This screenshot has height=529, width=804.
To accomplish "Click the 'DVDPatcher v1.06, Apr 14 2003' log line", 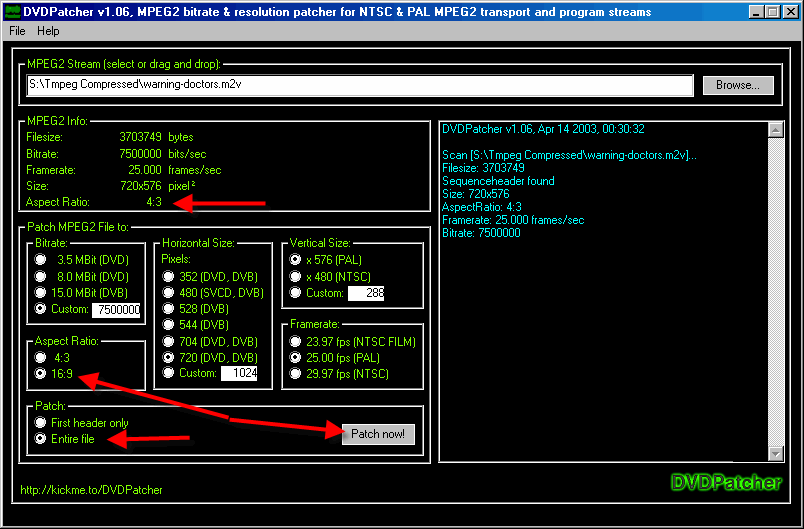I will click(x=543, y=129).
